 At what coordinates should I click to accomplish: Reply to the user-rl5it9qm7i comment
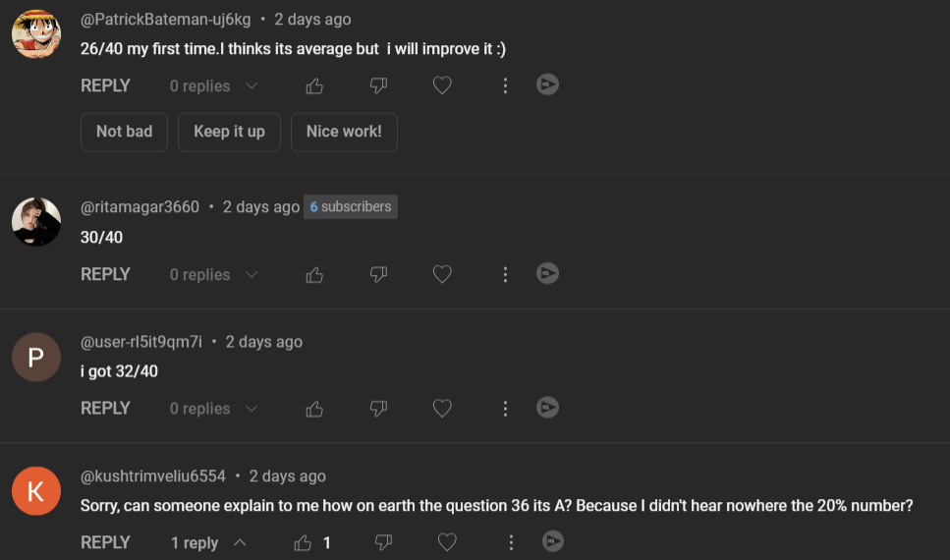click(x=105, y=409)
